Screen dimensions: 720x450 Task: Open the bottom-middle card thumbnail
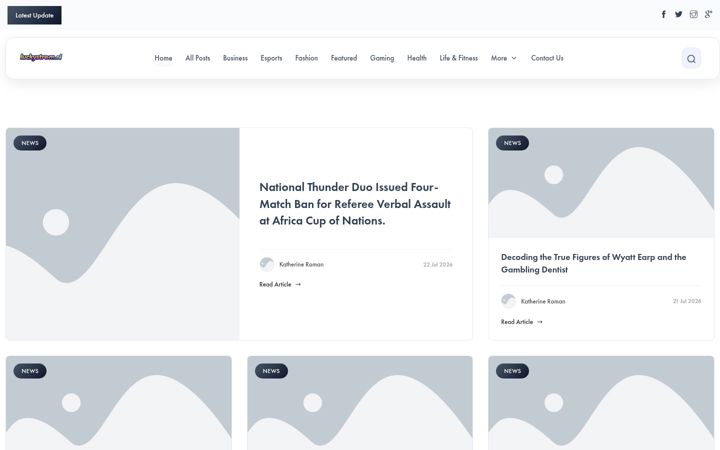coord(360,403)
